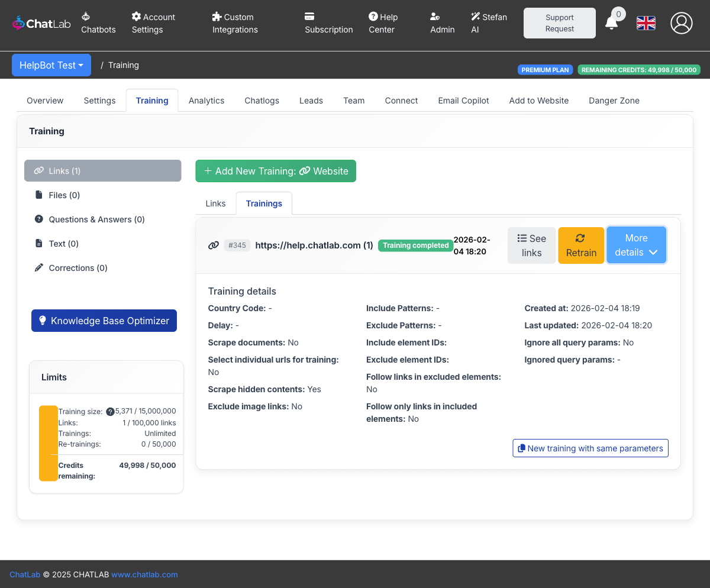
Task: Click the yellow limits usage bar
Action: [x=48, y=443]
